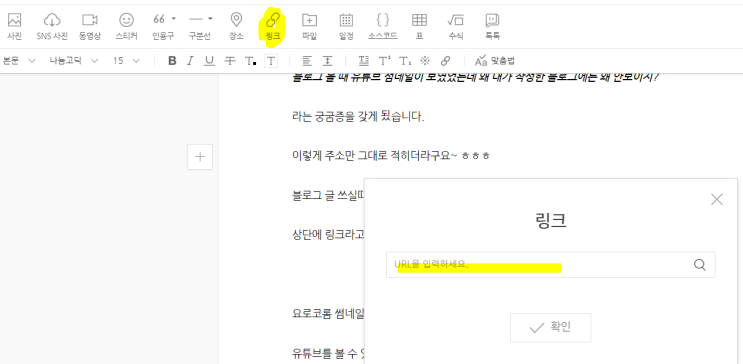This screenshot has height=364, width=743.
Task: Open the 스티커 sticker picker
Action: (126, 26)
